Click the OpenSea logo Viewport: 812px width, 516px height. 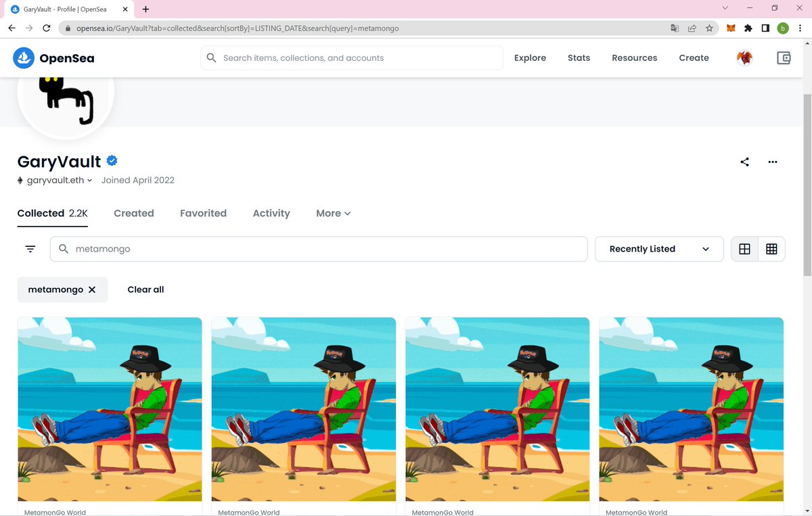[53, 58]
